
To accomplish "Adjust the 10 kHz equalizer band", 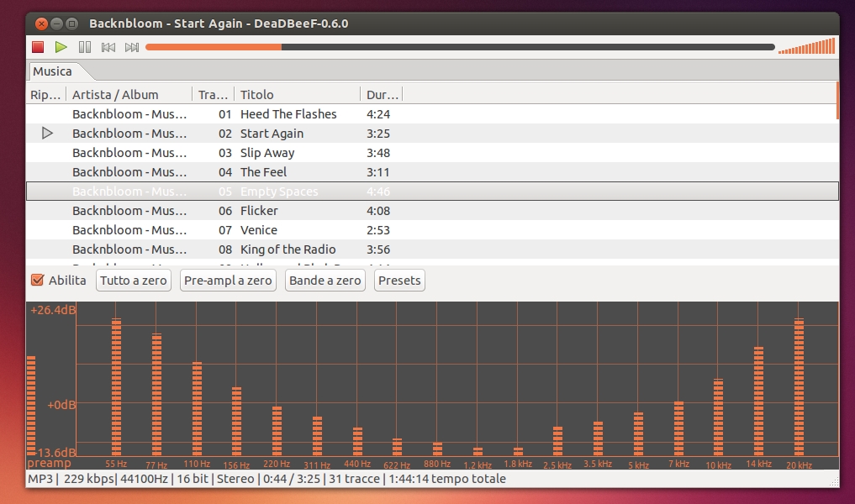I will (718, 417).
